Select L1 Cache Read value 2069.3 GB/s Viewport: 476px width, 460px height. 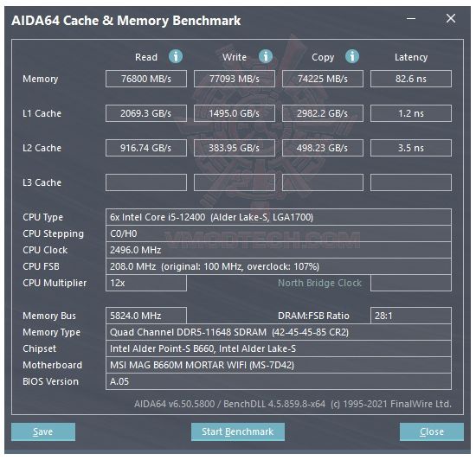(x=146, y=113)
